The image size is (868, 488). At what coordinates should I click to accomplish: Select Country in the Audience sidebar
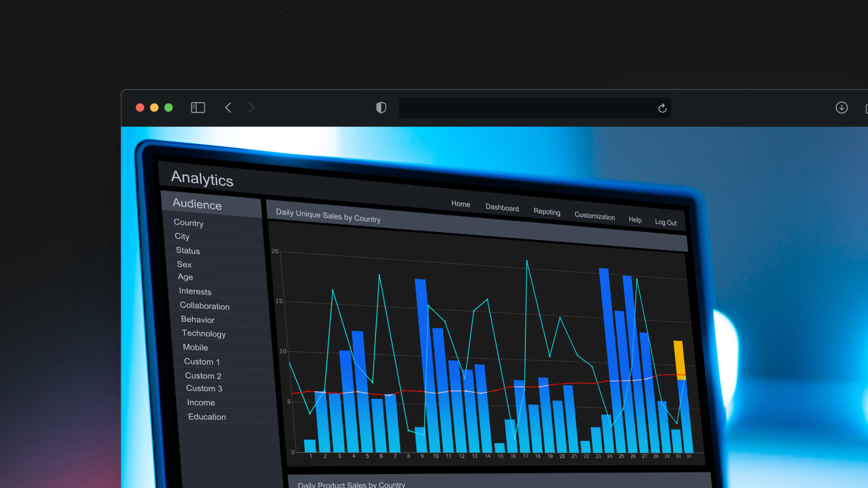tap(189, 223)
